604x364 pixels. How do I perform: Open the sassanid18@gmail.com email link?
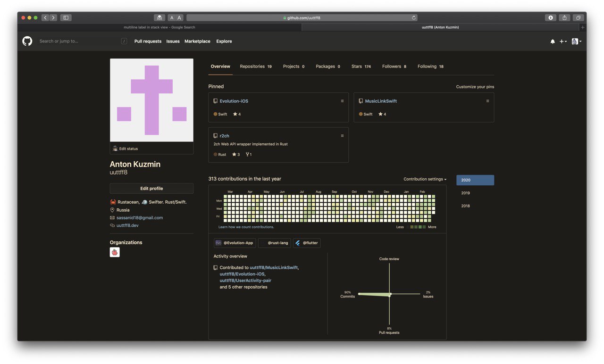pos(140,218)
